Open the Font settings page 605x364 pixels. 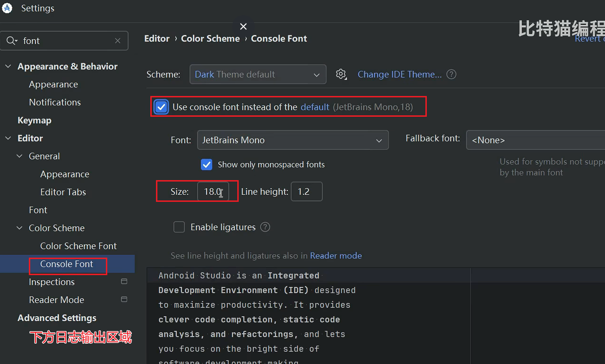pos(38,210)
